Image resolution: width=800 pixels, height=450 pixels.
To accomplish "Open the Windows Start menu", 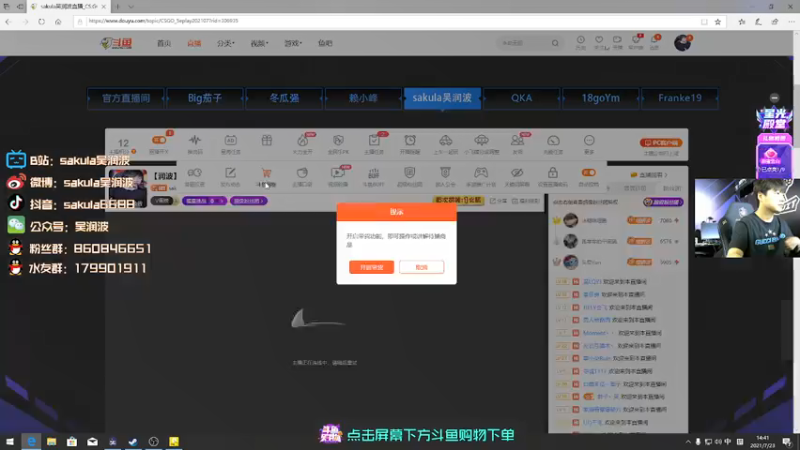I will tap(10, 442).
